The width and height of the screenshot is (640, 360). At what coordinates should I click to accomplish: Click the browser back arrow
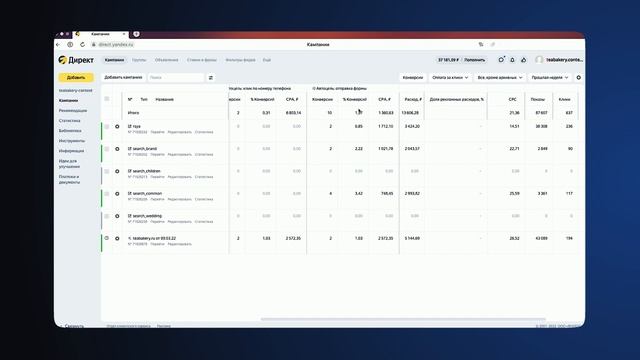tap(58, 44)
